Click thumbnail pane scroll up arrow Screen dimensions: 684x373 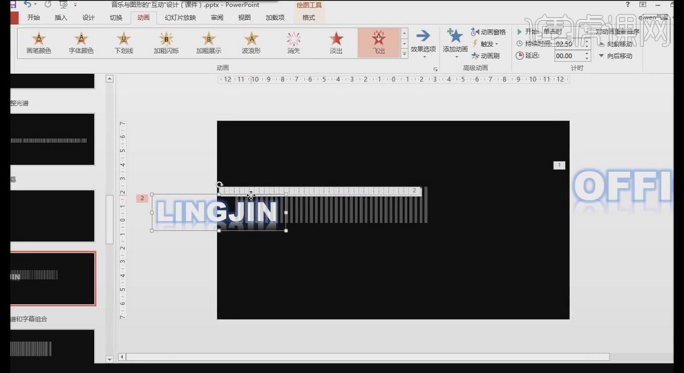pos(109,79)
